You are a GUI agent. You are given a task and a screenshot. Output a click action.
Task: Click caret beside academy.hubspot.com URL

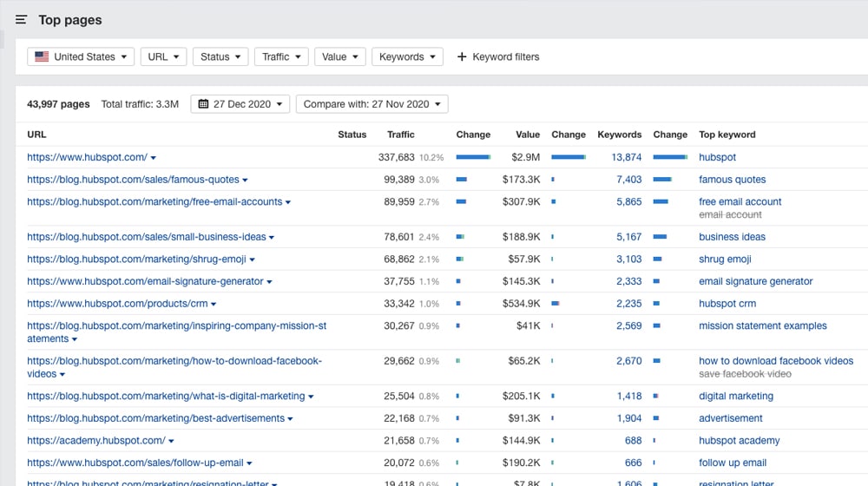(x=172, y=441)
